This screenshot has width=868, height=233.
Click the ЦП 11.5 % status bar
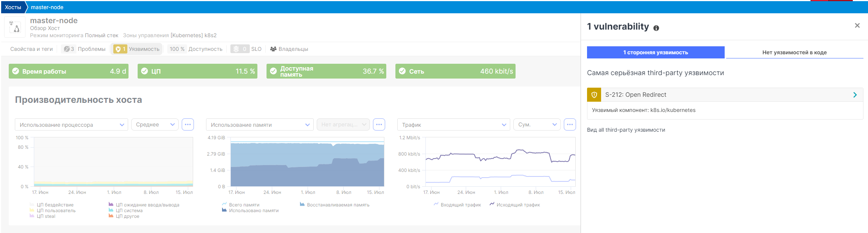(197, 71)
